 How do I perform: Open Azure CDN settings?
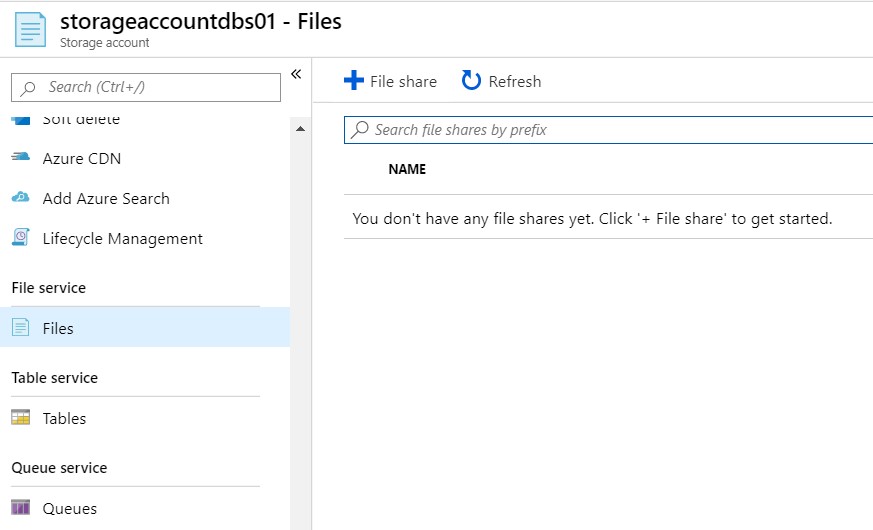coord(82,159)
